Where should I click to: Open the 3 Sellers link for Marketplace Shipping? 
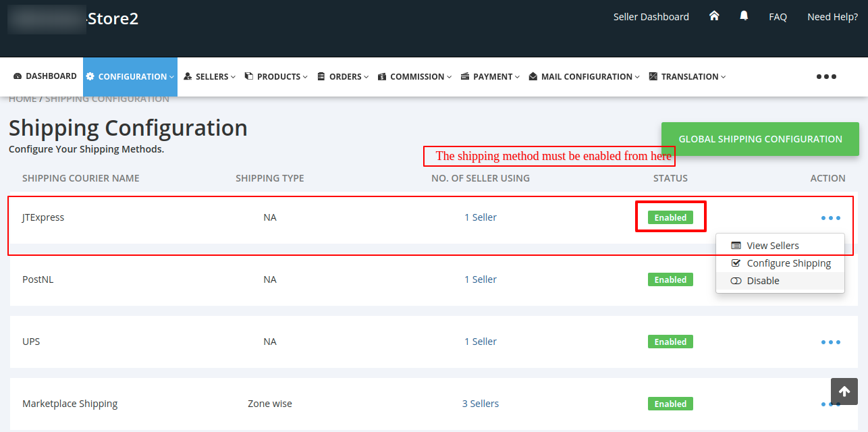click(481, 404)
